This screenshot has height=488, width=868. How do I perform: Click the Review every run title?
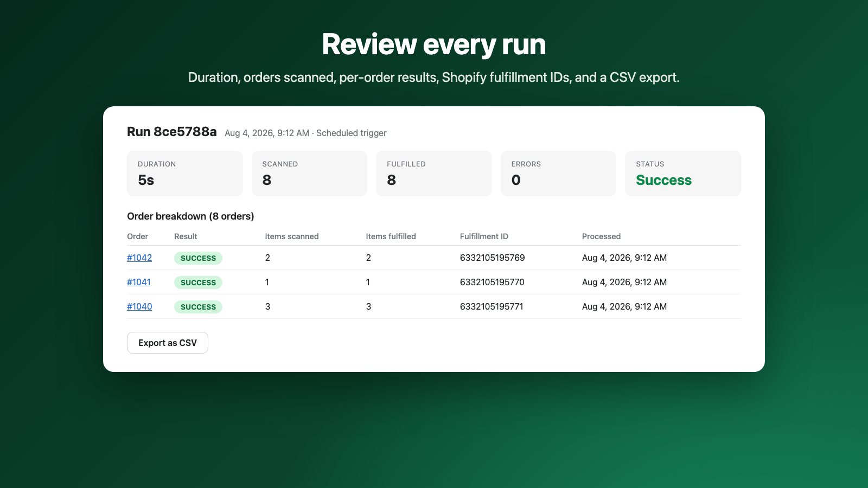click(434, 44)
